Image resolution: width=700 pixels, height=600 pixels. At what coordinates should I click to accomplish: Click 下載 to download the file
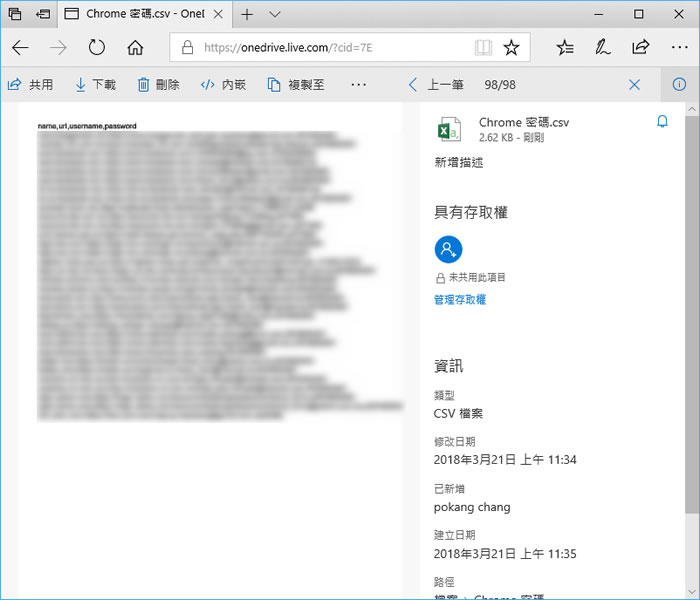click(96, 84)
